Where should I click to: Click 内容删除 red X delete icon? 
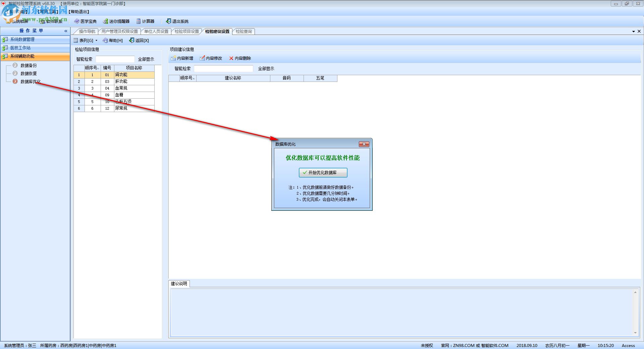(x=231, y=58)
